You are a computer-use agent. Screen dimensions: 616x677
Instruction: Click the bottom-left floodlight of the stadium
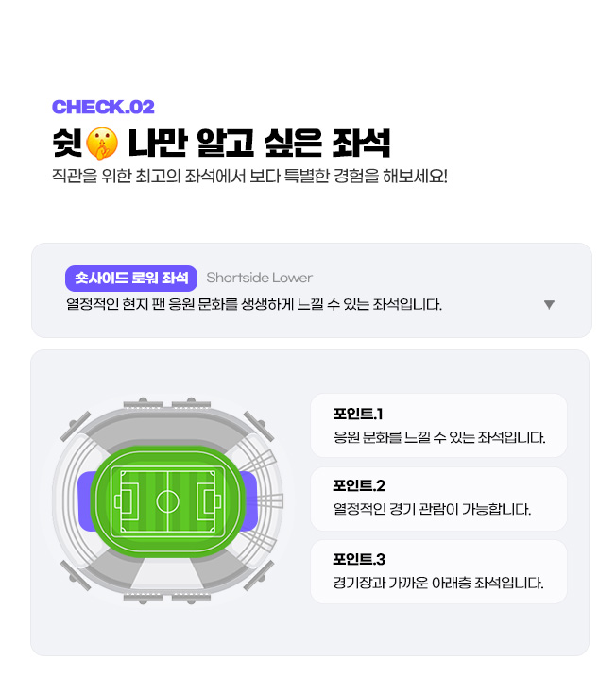[x=76, y=575]
